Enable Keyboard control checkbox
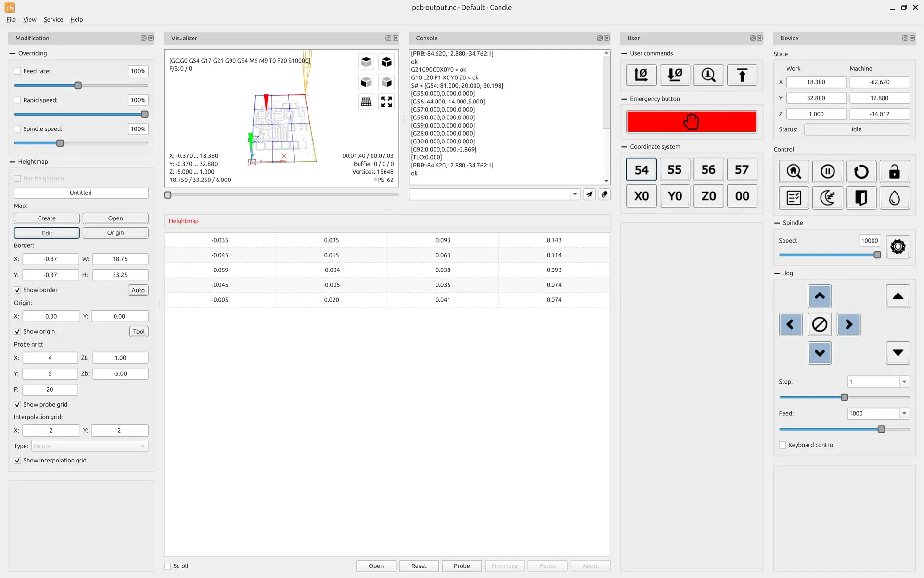This screenshot has width=924, height=578. pyautogui.click(x=783, y=445)
